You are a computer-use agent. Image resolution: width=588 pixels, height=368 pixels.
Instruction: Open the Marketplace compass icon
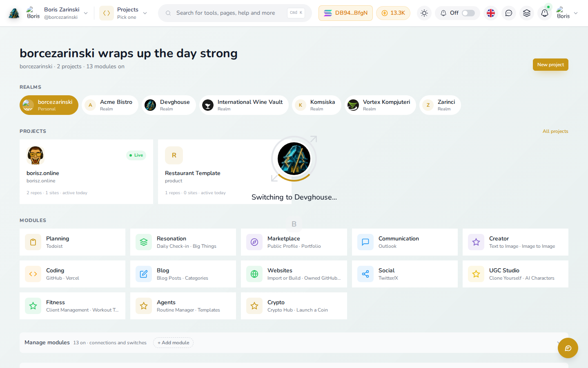pyautogui.click(x=254, y=242)
